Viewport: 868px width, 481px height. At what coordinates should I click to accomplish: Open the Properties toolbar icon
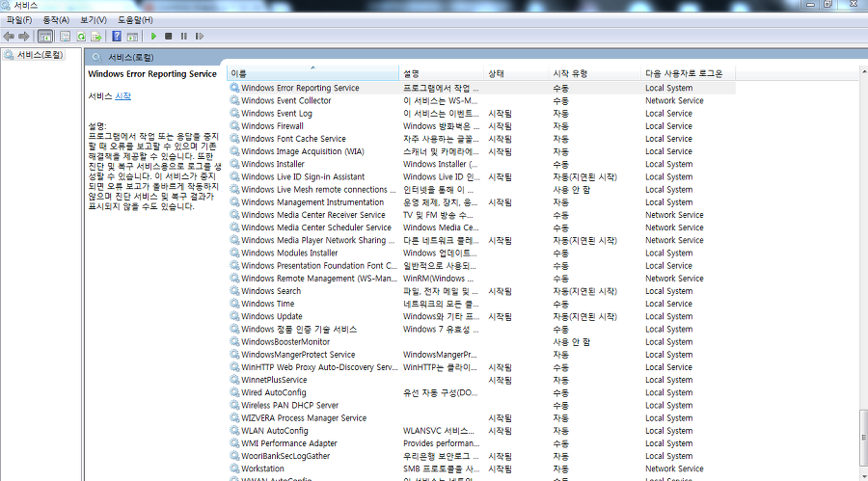click(66, 37)
